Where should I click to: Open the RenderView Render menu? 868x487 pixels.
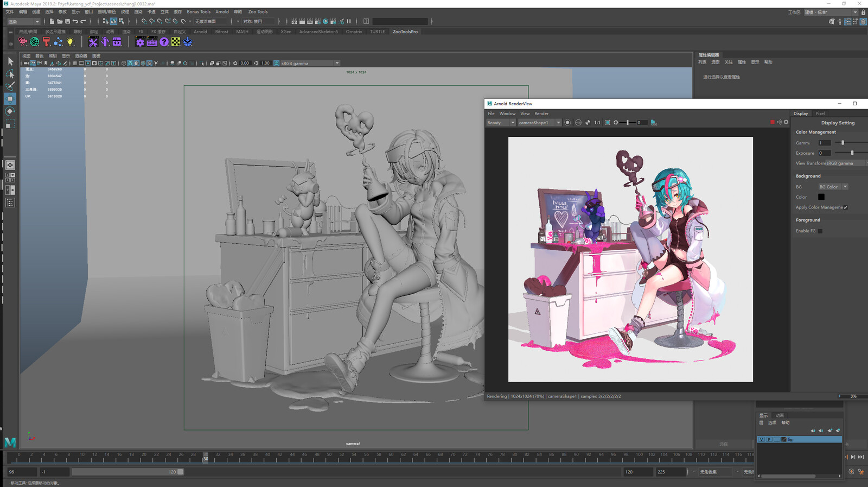541,113
